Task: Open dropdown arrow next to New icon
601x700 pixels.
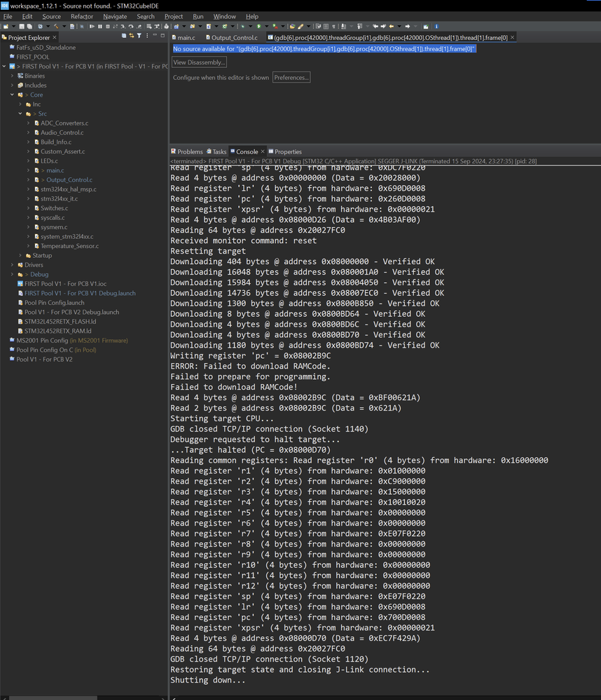Action: pyautogui.click(x=13, y=27)
